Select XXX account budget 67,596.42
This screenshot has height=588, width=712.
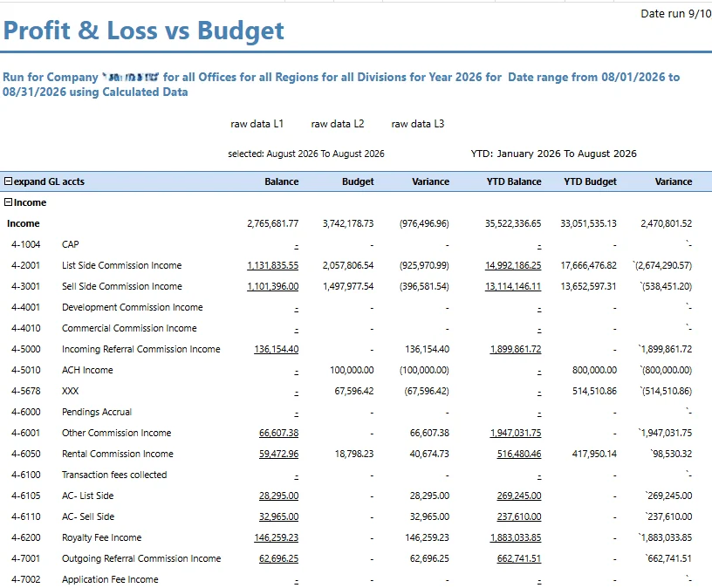(354, 391)
